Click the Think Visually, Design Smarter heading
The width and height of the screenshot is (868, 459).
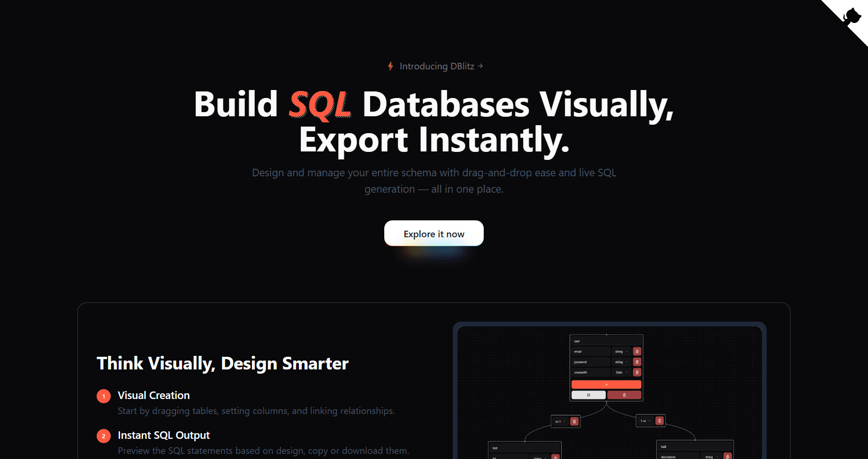(222, 363)
